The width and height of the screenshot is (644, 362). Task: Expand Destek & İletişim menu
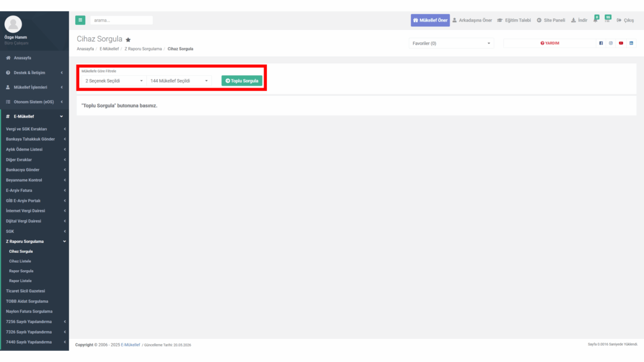34,72
